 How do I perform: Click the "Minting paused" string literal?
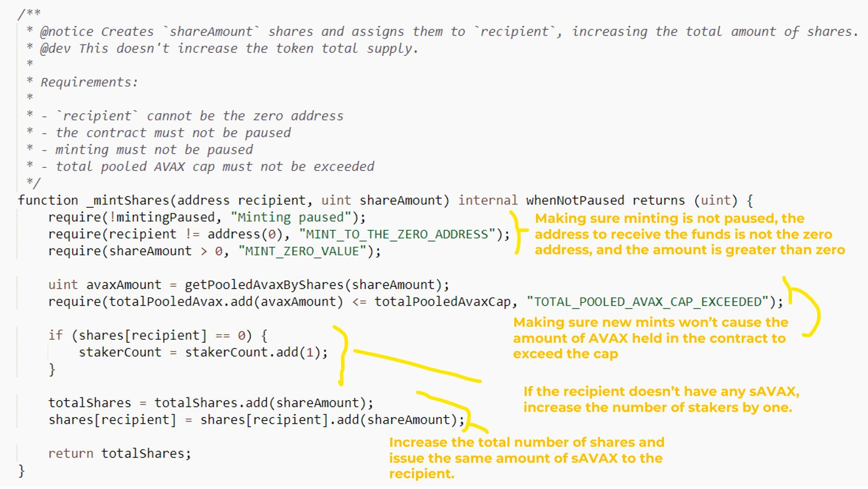click(291, 218)
